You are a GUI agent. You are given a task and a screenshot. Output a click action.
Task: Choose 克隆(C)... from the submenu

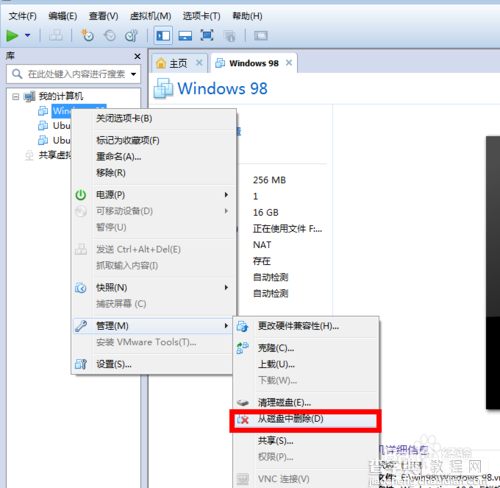[x=306, y=348]
